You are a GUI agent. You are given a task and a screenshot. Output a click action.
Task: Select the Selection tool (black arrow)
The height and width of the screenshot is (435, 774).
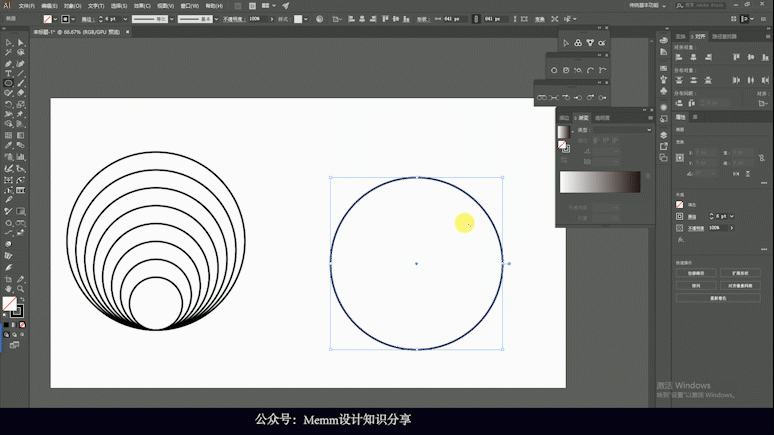pos(8,43)
